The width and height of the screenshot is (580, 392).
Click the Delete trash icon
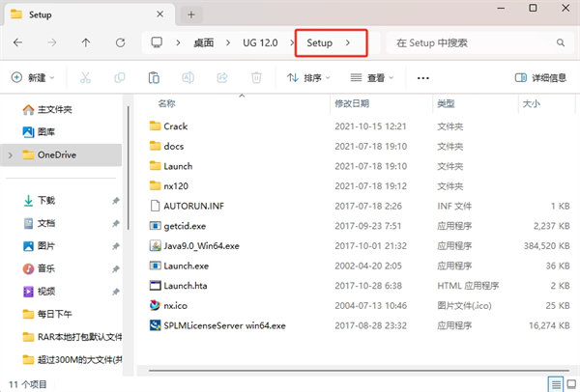click(256, 77)
